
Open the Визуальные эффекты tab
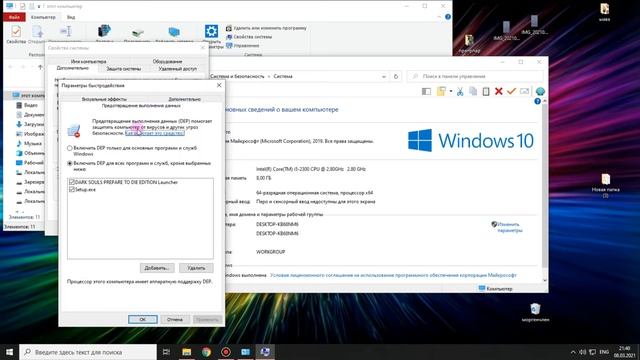click(104, 99)
